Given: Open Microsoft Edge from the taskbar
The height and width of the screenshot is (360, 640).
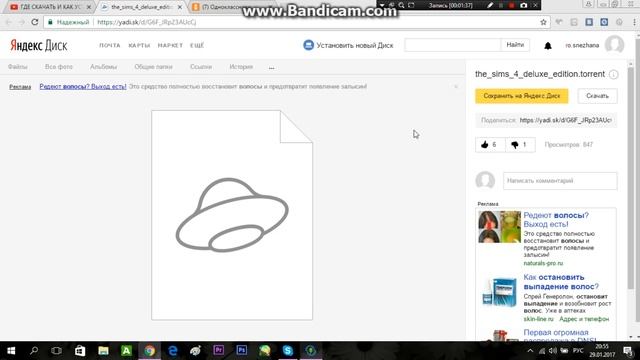Looking at the screenshot, I should point(173,351).
